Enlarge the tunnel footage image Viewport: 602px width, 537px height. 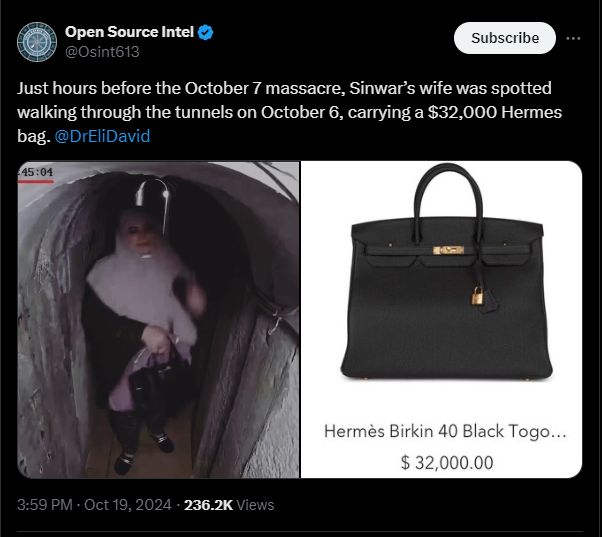coord(158,319)
